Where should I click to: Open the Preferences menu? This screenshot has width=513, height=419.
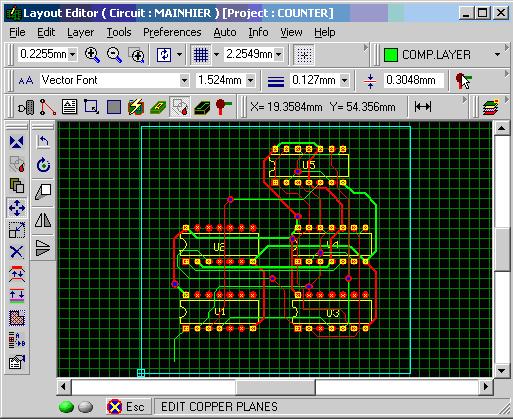point(172,32)
